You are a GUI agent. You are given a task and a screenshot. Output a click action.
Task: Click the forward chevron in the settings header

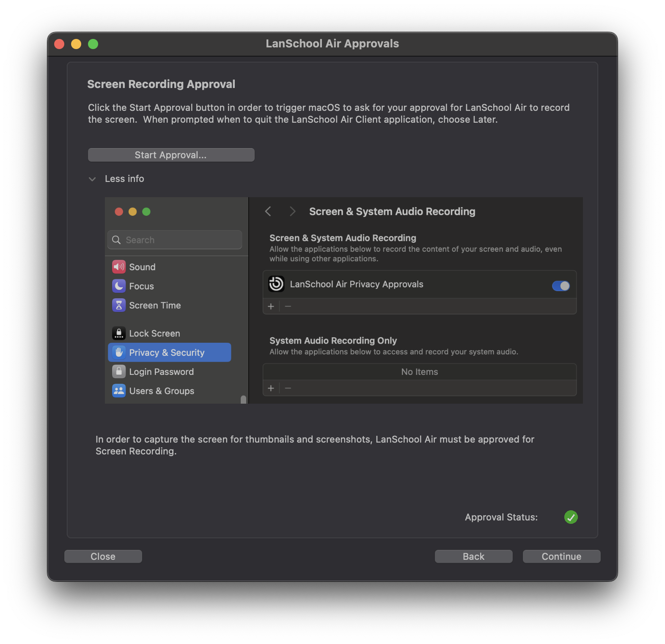click(x=292, y=211)
